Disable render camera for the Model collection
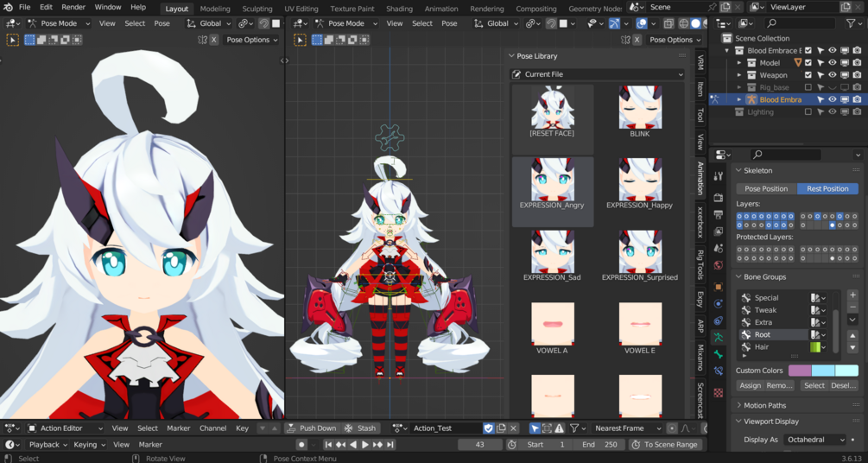868x463 pixels. coord(857,62)
